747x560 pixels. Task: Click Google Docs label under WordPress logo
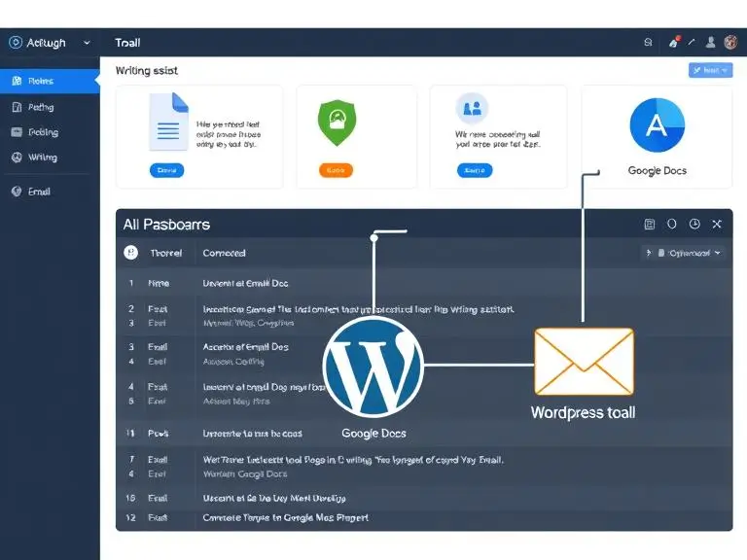click(x=373, y=434)
